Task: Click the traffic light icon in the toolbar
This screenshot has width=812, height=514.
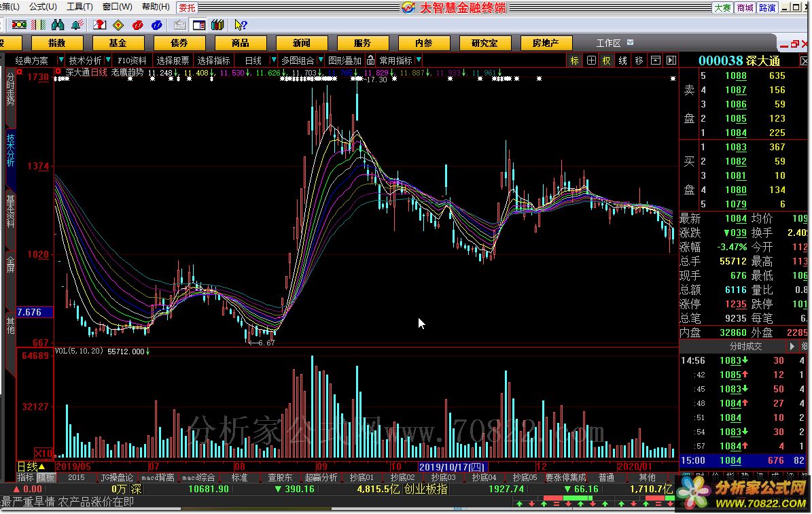Action: coord(19,24)
